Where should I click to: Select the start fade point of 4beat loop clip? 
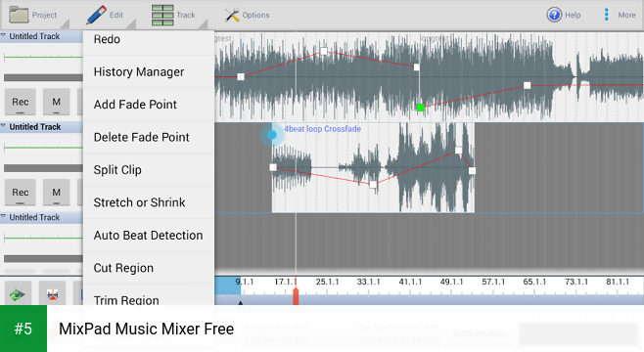(x=273, y=167)
